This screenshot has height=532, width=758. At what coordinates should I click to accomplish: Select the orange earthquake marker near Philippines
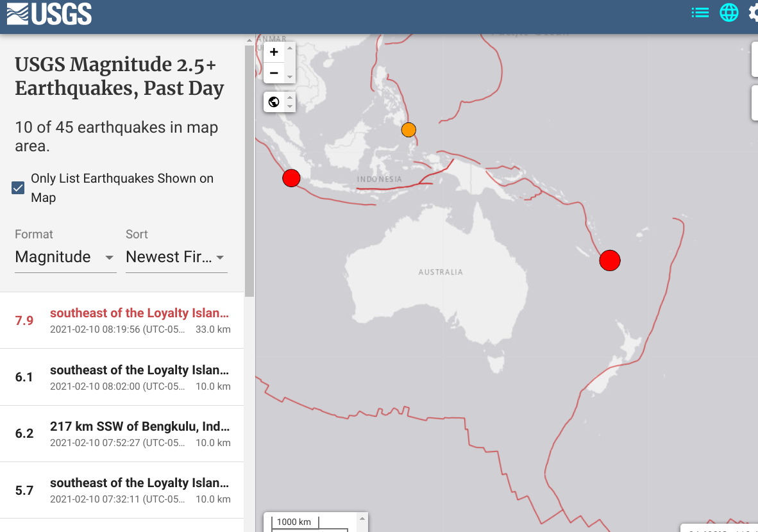pos(408,129)
